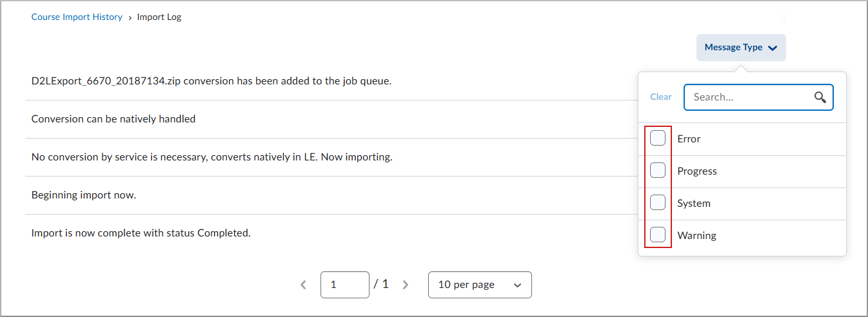Select the Error option label
The height and width of the screenshot is (317, 868).
[689, 139]
